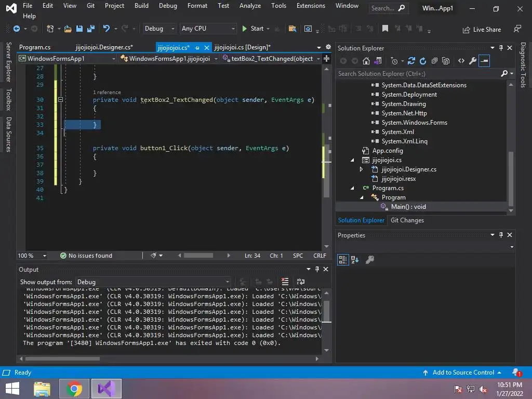This screenshot has width=532, height=399.
Task: Click the code cleanup broom icon
Action: point(154,256)
